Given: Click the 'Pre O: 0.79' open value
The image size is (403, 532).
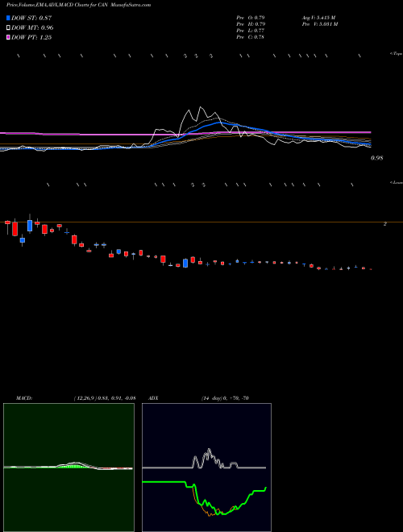Looking at the screenshot, I should [x=251, y=17].
